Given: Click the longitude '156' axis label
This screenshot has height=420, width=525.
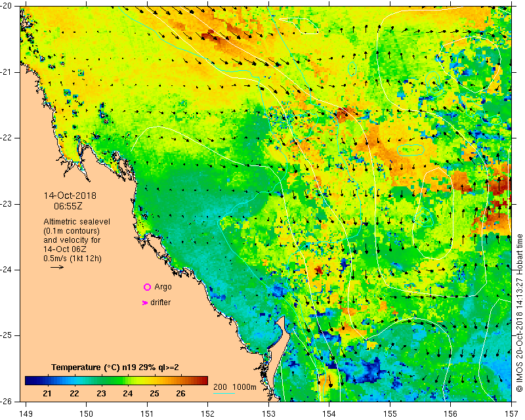Looking at the screenshot, I should point(451,413).
